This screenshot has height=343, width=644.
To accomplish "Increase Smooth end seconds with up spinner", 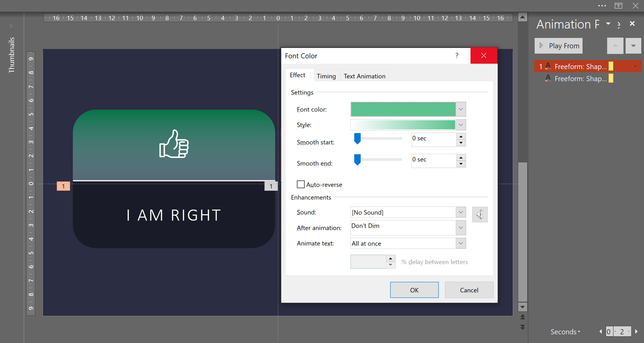I will coord(461,157).
